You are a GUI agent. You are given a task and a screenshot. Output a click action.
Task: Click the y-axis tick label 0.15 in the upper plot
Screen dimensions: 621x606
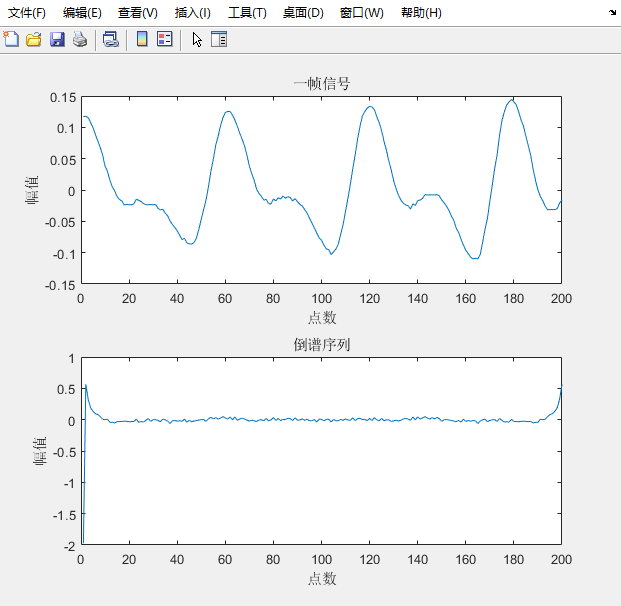point(63,97)
